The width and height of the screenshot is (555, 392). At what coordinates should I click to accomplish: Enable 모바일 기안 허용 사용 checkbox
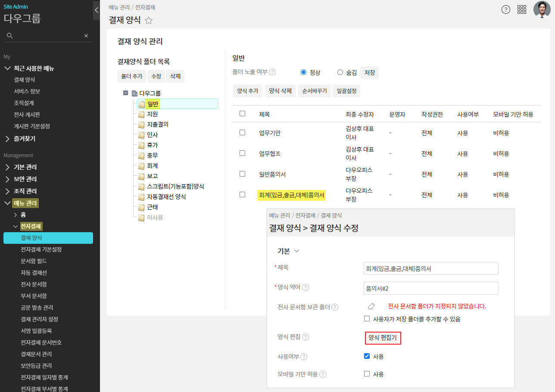tap(367, 374)
